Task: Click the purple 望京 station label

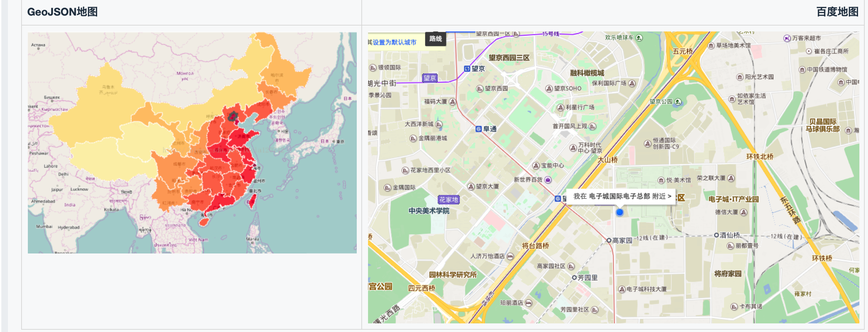Action: (x=430, y=78)
